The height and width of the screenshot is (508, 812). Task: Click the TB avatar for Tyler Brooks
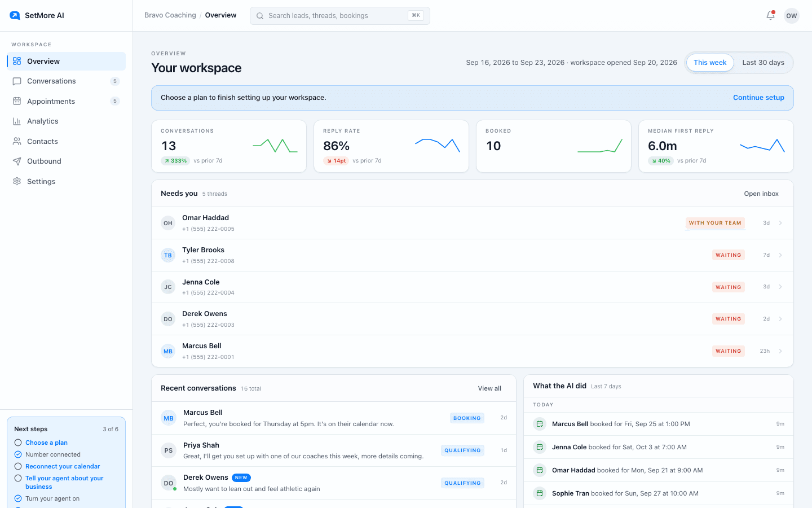168,255
